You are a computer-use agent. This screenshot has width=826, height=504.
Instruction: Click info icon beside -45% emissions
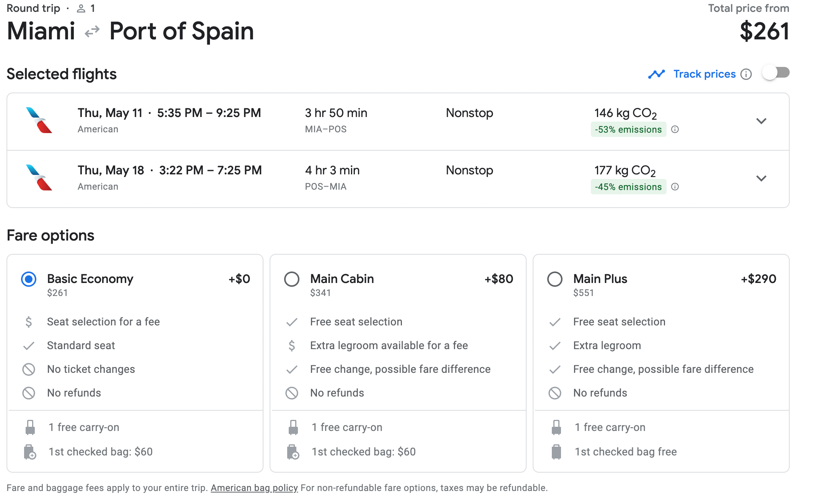tap(675, 187)
